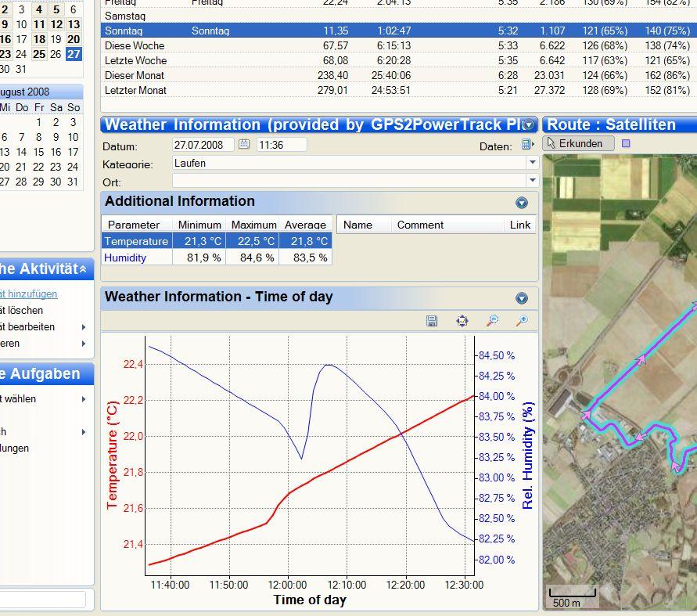Open the Kategorie dropdown

pyautogui.click(x=533, y=162)
